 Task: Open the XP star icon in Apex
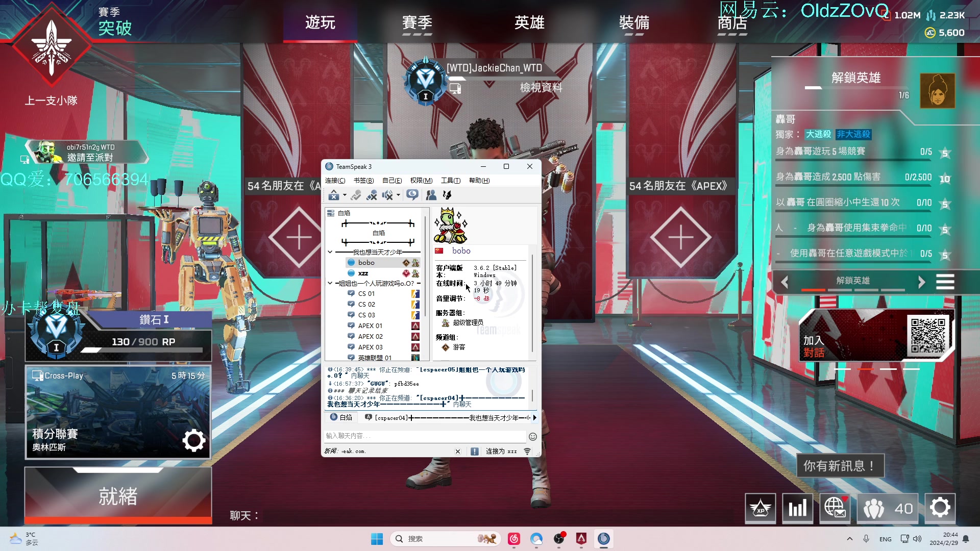click(761, 508)
